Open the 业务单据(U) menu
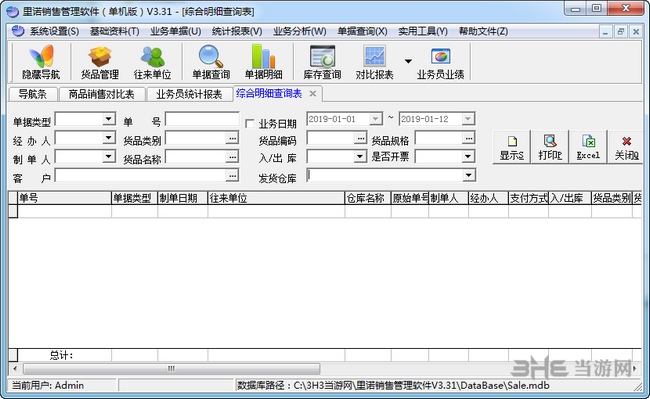The width and height of the screenshot is (650, 399). coord(176,31)
